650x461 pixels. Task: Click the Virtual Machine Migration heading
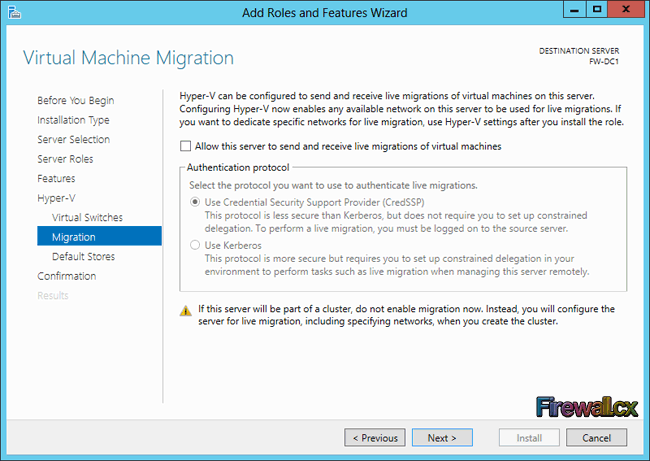point(129,58)
